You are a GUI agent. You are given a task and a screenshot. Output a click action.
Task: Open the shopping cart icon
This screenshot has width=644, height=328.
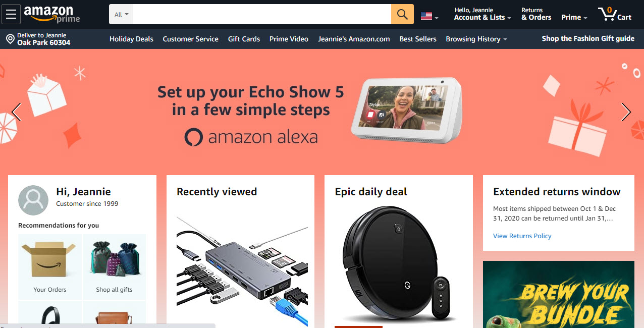tap(615, 14)
